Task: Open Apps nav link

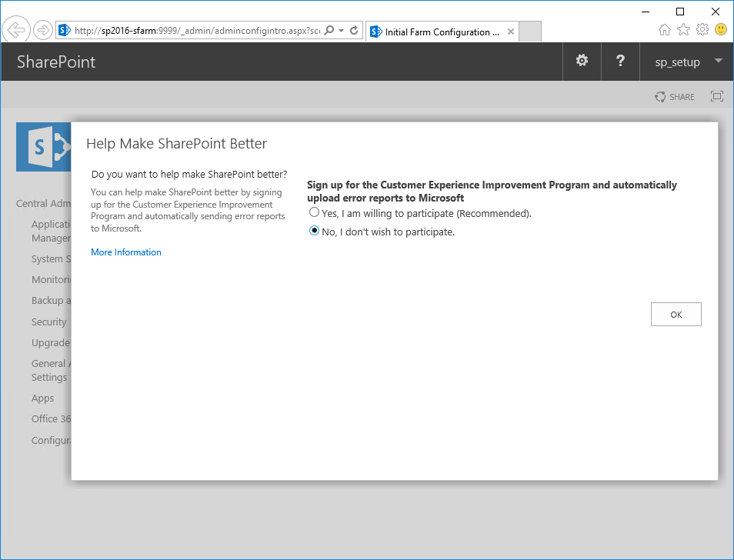Action: pyautogui.click(x=42, y=398)
